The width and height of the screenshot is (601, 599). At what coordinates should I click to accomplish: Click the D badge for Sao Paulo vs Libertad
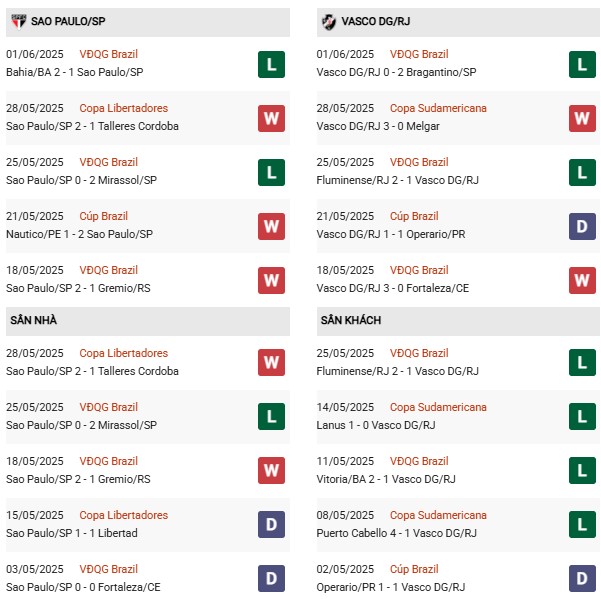click(271, 524)
